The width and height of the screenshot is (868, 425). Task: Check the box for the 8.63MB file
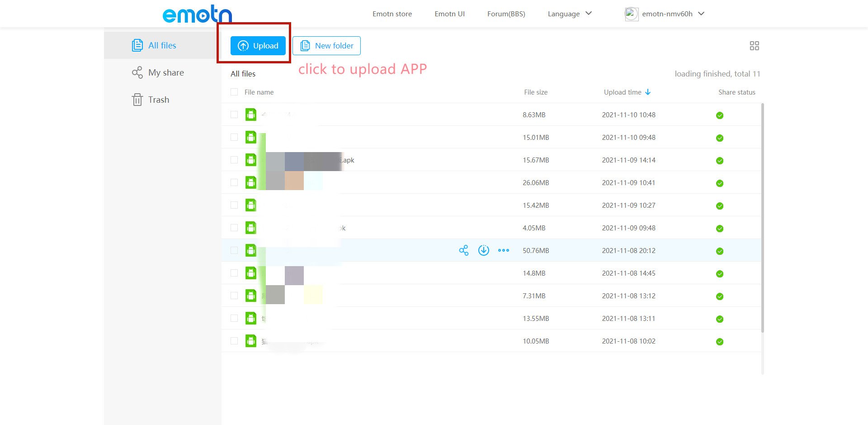click(x=234, y=115)
